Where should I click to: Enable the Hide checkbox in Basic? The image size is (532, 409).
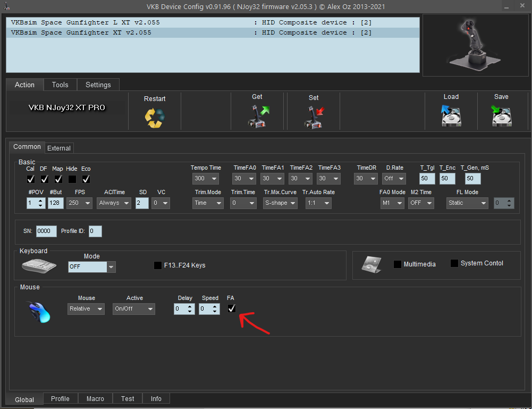click(72, 179)
